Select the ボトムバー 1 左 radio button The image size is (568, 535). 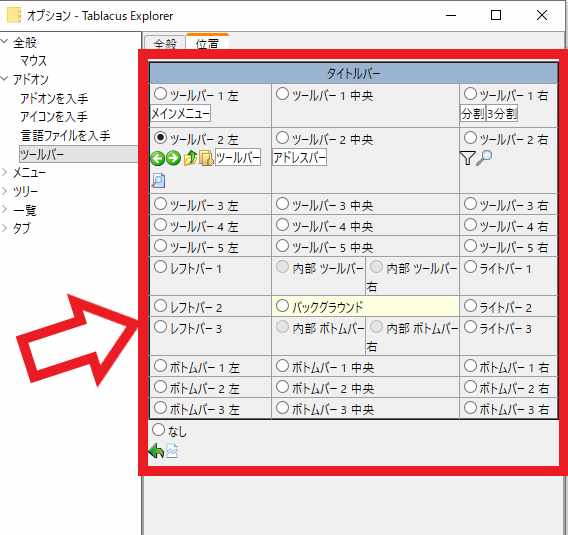click(160, 366)
